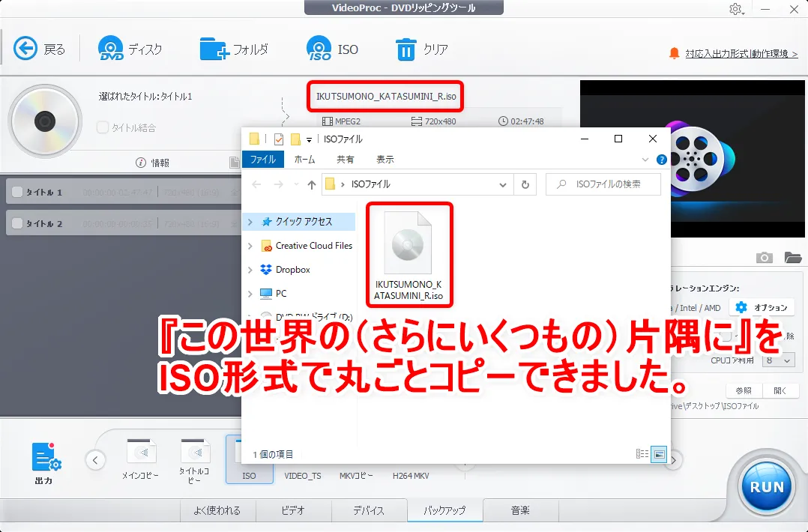Open Explorer help question icon
This screenshot has width=808, height=532.
[662, 160]
